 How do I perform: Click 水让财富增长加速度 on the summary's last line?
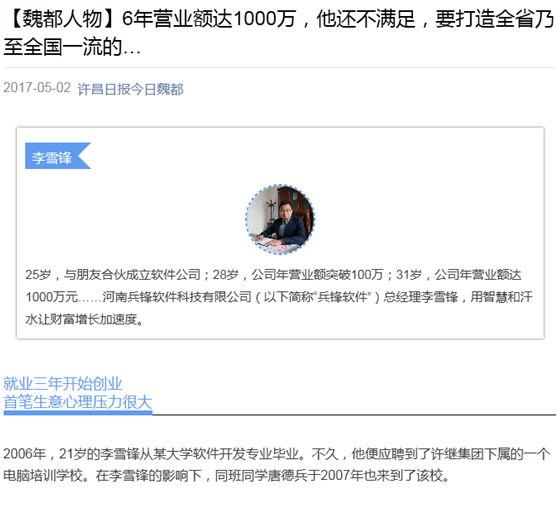(x=81, y=319)
